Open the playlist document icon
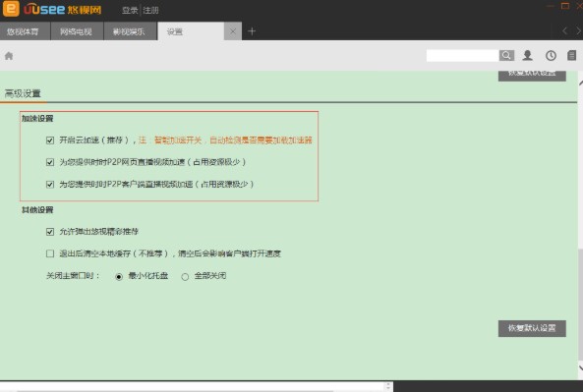This screenshot has height=392, width=583. [571, 55]
